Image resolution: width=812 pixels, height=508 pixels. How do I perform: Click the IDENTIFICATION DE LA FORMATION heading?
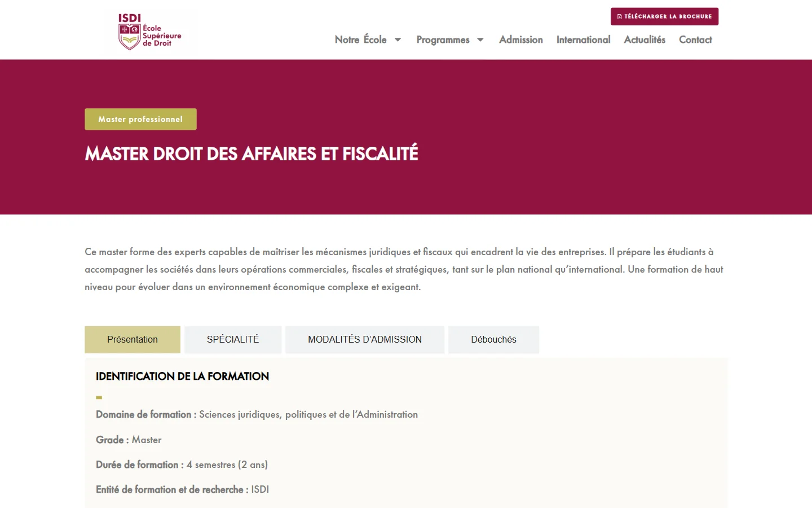182,376
